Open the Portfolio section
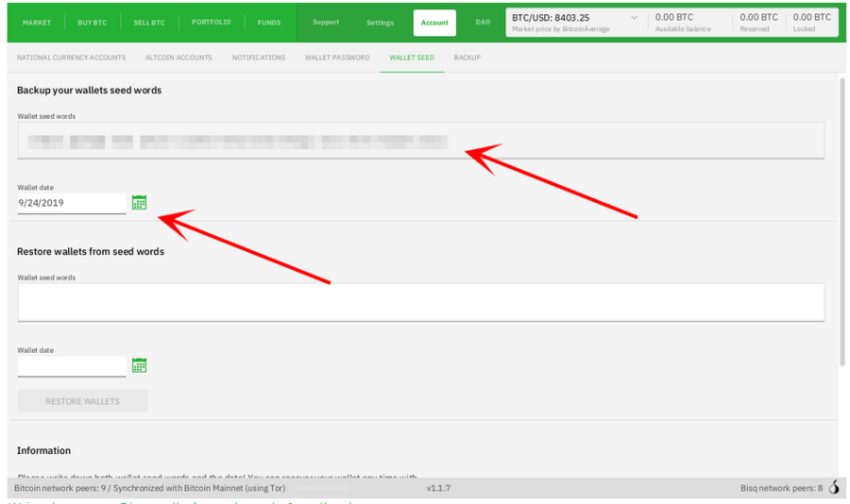Image resolution: width=850 pixels, height=504 pixels. click(211, 23)
